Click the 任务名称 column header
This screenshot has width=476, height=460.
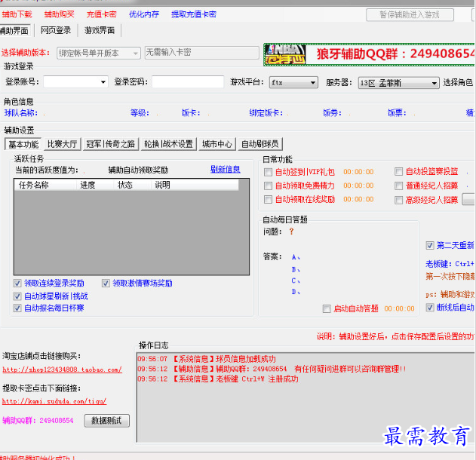point(45,185)
